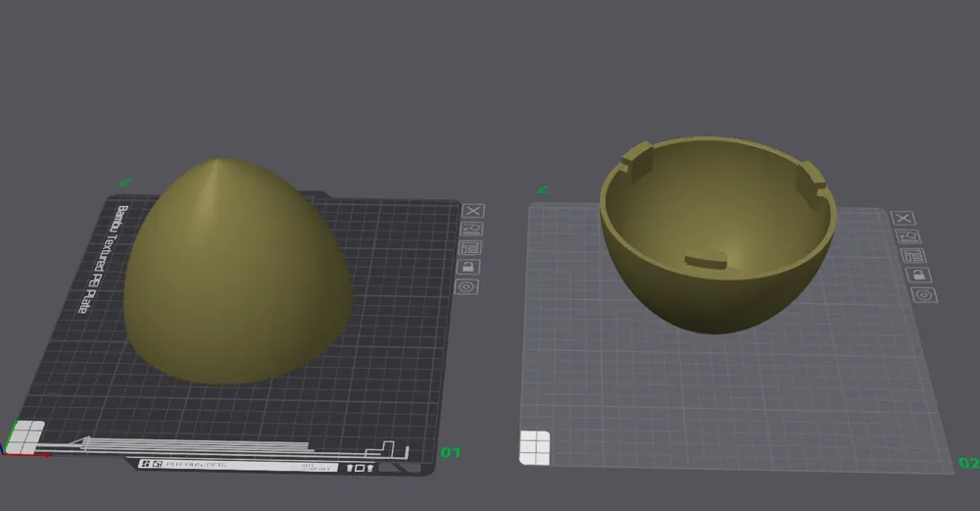Image resolution: width=980 pixels, height=511 pixels.
Task: Auto-orient objects on plate 01
Action: coord(472,229)
